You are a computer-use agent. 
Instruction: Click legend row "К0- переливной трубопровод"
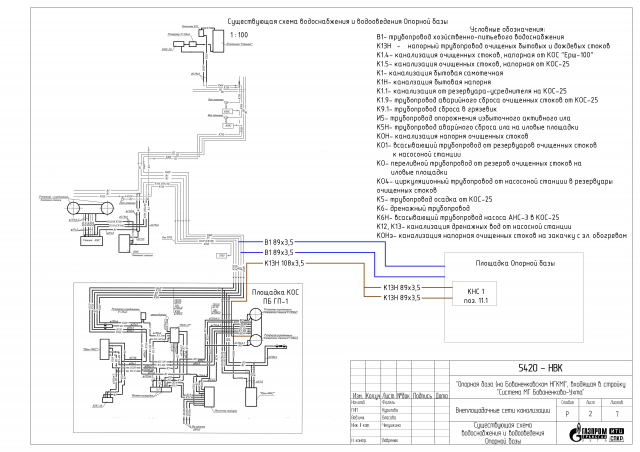coord(479,167)
